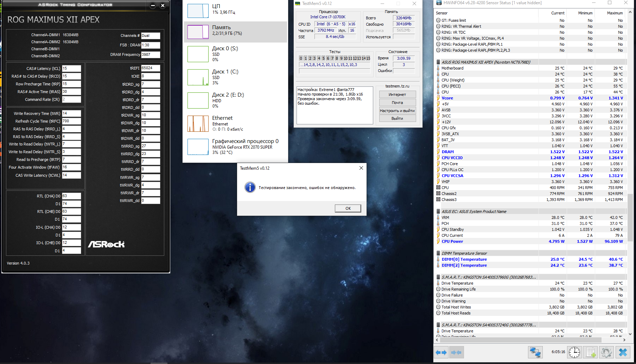This screenshot has width=636, height=364.
Task: Click the "Total Host Writes" sensor row label
Action: [456, 307]
